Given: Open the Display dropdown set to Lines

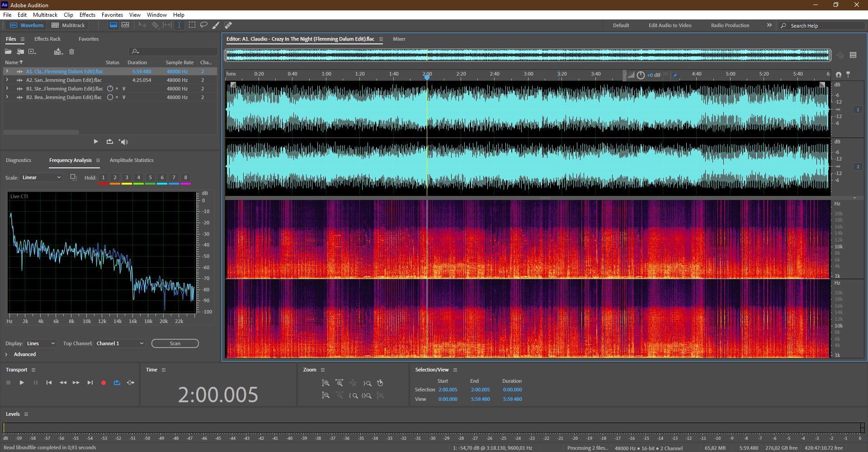Looking at the screenshot, I should (41, 343).
